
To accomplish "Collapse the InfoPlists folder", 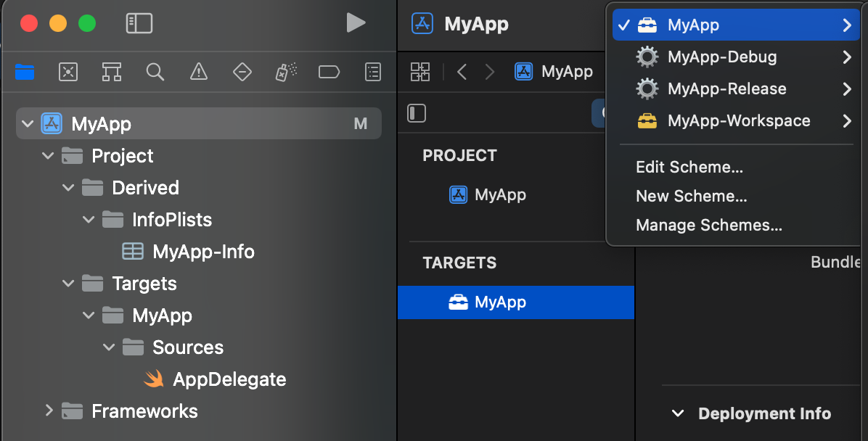I will [x=89, y=220].
